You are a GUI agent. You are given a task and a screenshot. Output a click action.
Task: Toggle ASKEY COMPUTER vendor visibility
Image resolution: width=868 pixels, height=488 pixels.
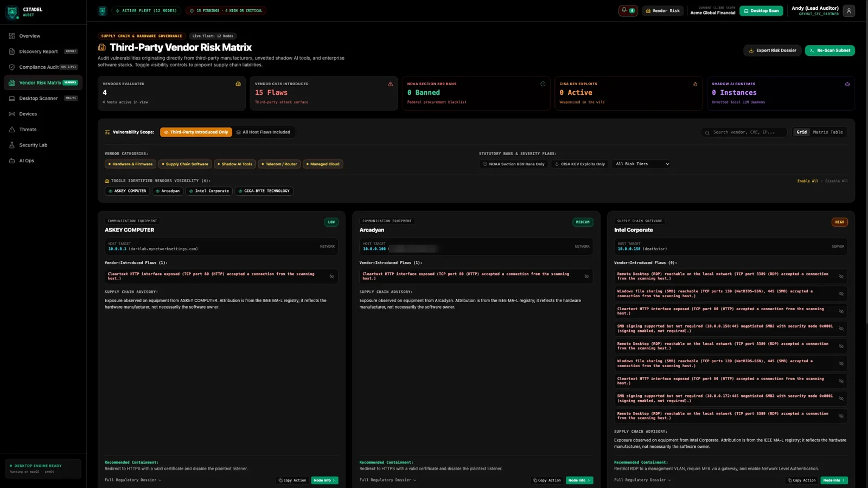click(x=127, y=191)
